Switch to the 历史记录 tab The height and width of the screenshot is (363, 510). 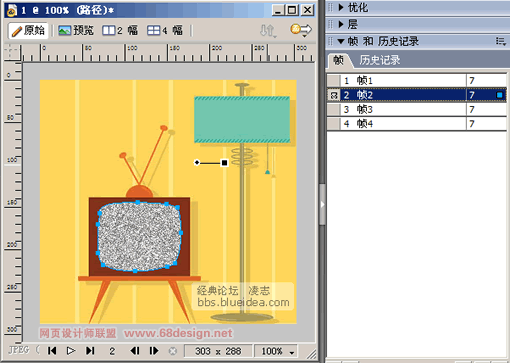point(379,60)
